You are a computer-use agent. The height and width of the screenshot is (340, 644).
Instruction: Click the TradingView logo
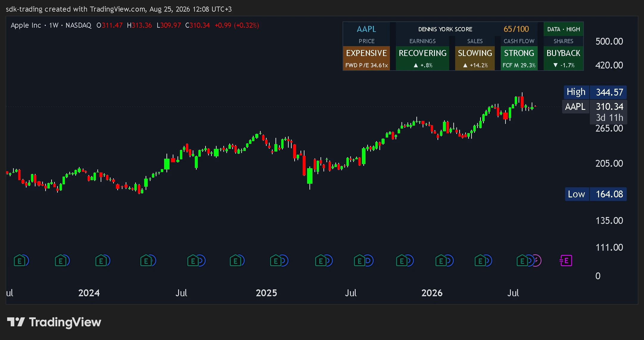coord(54,322)
